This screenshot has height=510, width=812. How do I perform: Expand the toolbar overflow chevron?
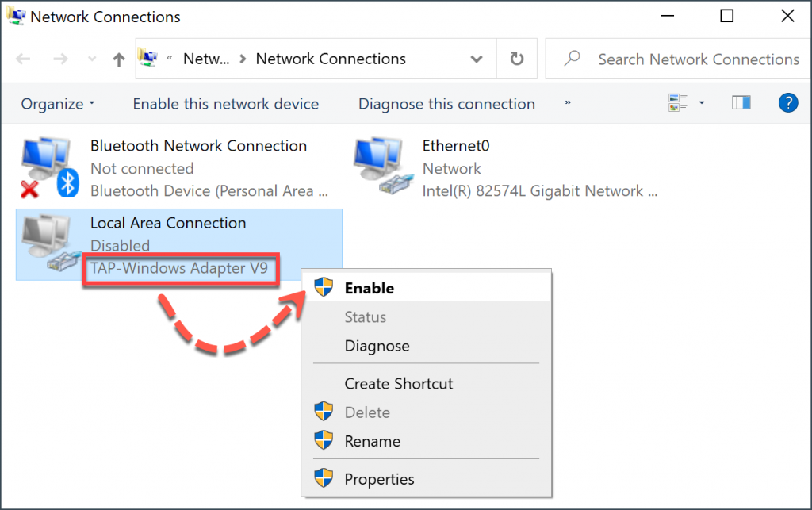[567, 103]
